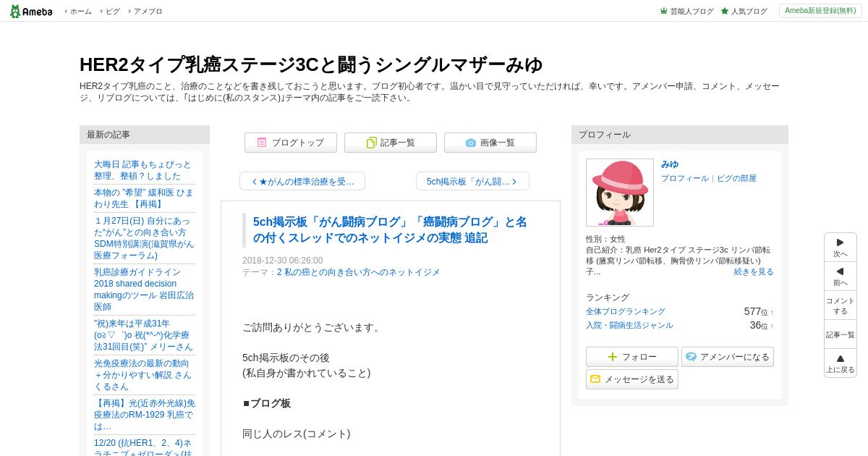Open recent post 1月27日(日) 自分にあった"がん"との向き合い方
868x456 pixels.
[144, 238]
